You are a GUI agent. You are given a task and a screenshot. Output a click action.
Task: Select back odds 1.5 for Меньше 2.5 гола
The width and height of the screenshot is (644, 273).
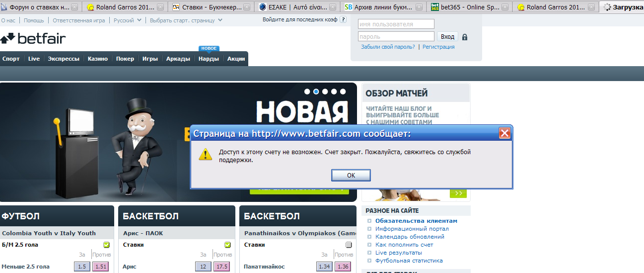click(x=82, y=267)
